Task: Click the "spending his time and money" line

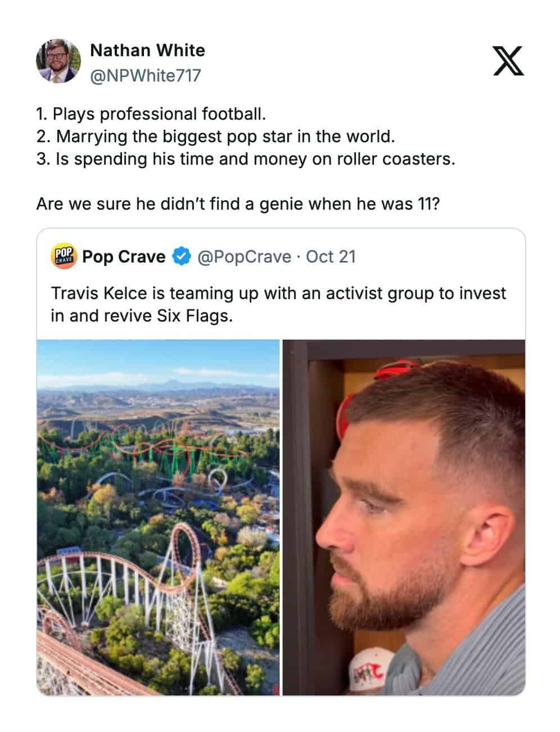Action: point(245,159)
